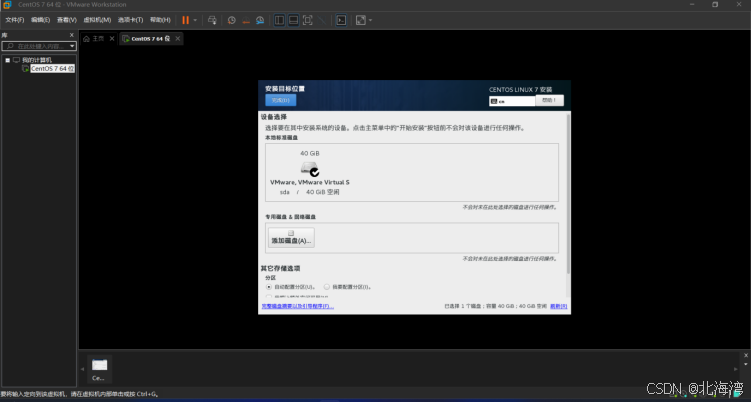
Task: Click the stretch guest display icon
Action: [x=361, y=20]
